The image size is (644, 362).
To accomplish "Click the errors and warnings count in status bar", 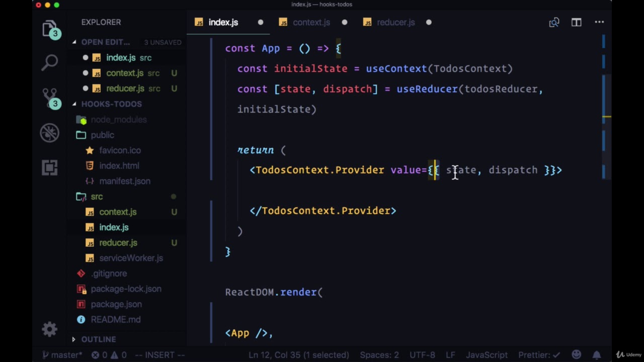I will 110,354.
